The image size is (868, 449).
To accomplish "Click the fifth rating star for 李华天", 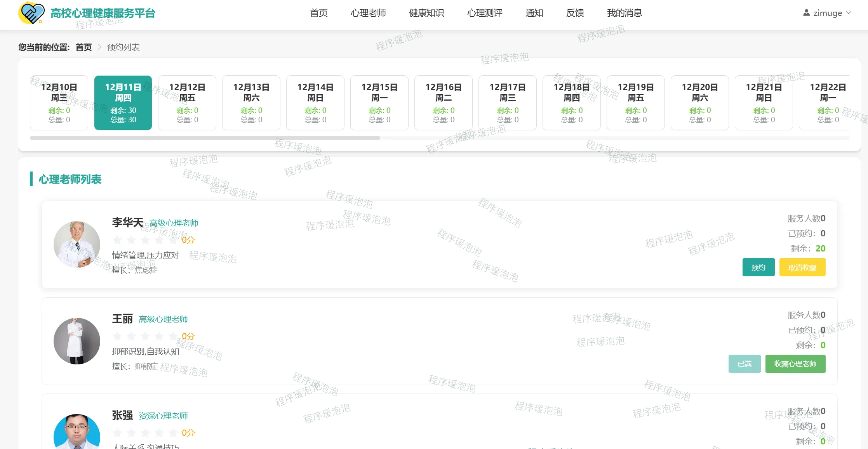I will coord(173,240).
